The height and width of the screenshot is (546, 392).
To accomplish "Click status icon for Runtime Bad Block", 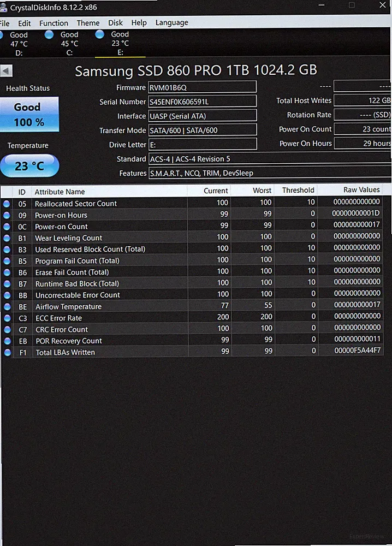I will [x=7, y=284].
